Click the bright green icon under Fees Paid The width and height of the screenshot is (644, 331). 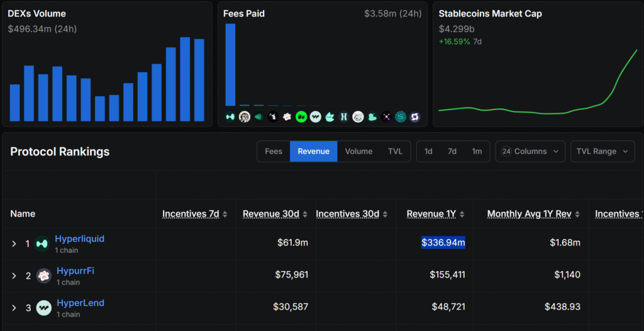tap(302, 116)
